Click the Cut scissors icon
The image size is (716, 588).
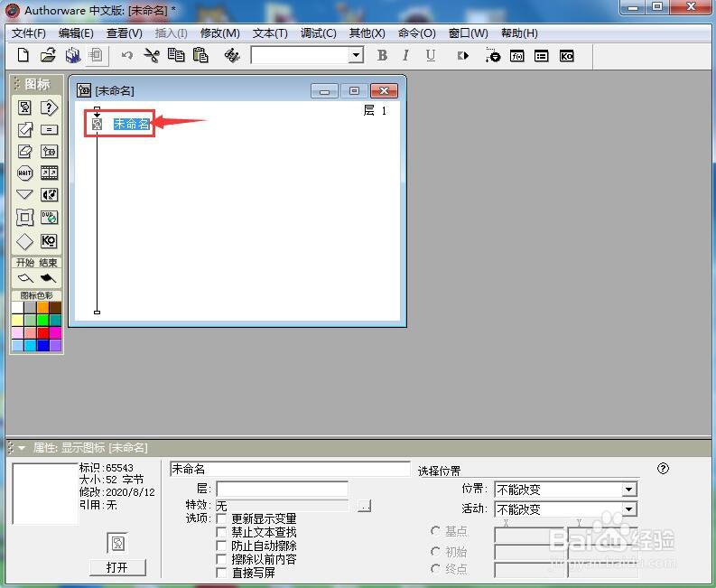[x=152, y=55]
